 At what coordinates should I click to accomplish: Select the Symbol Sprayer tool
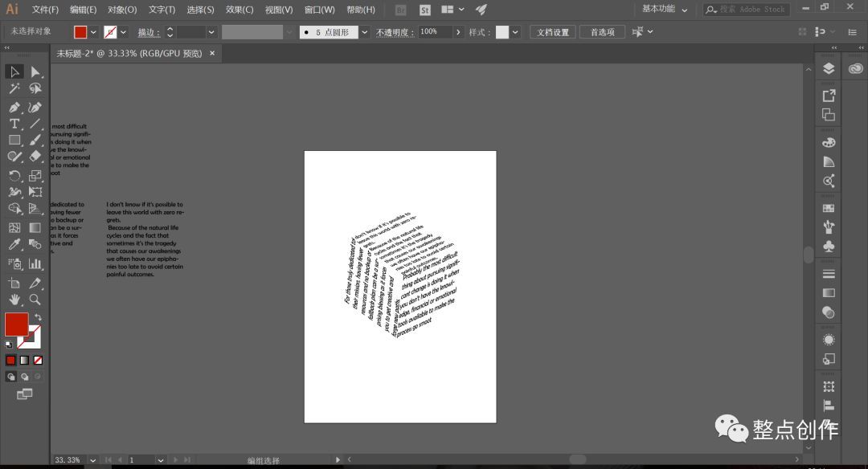pyautogui.click(x=14, y=263)
